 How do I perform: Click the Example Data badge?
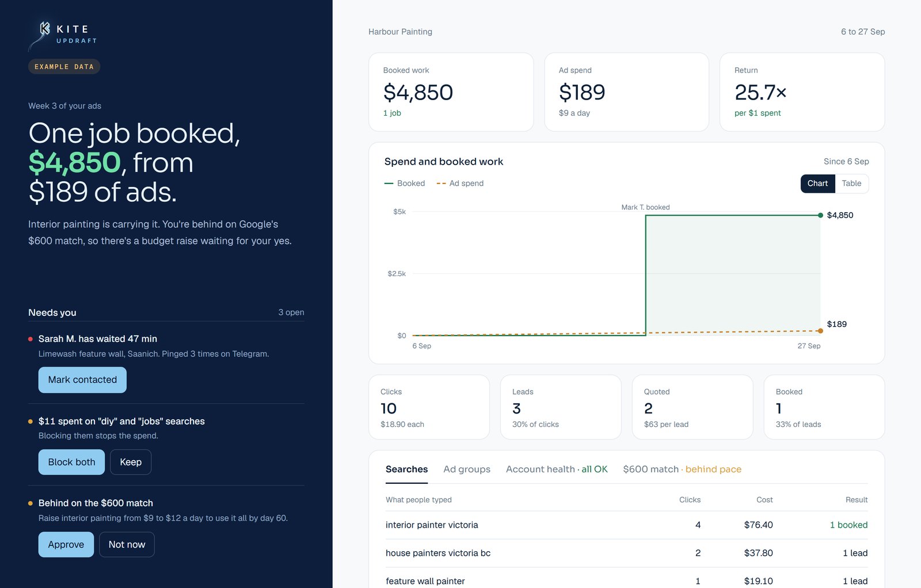pyautogui.click(x=64, y=67)
